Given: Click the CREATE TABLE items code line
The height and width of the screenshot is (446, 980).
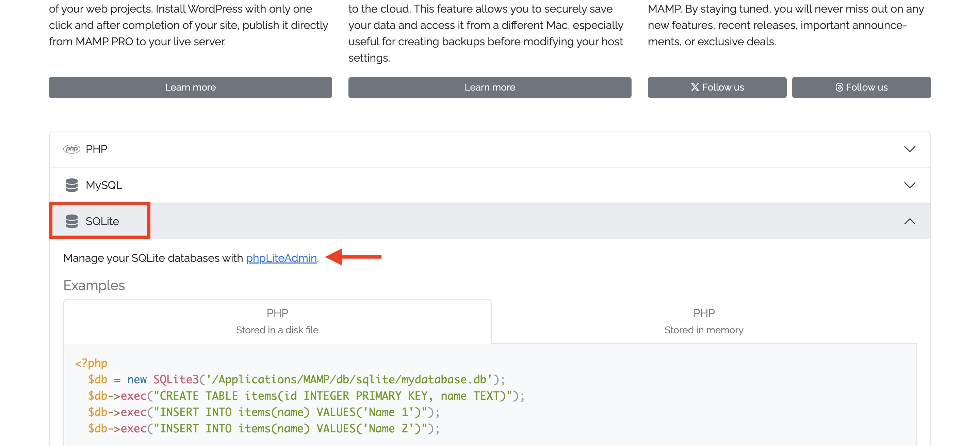Looking at the screenshot, I should click(306, 396).
